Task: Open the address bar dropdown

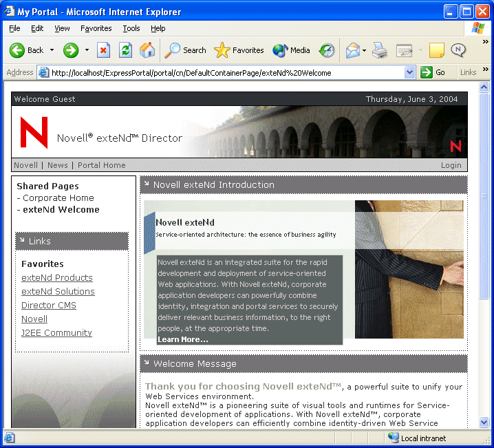Action: point(409,72)
